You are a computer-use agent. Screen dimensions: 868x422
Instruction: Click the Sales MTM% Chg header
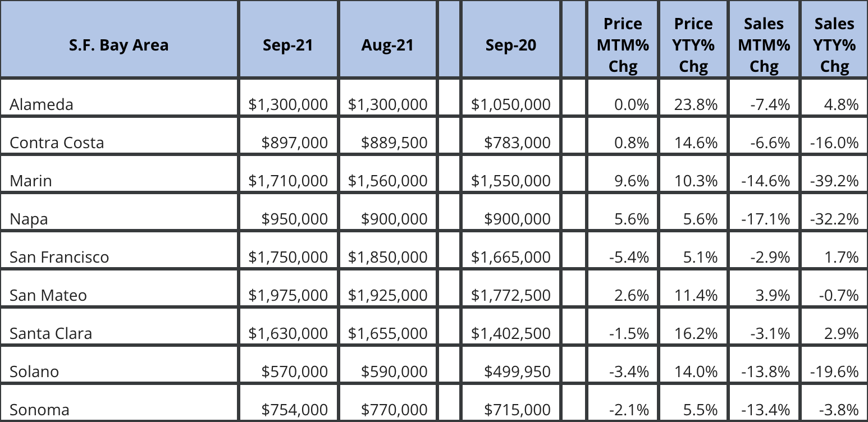point(764,45)
